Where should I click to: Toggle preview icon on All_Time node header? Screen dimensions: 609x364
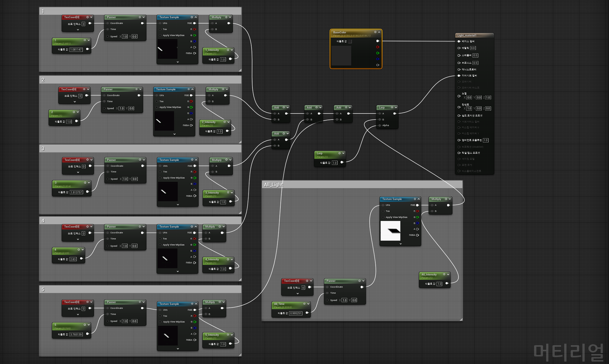pos(304,304)
